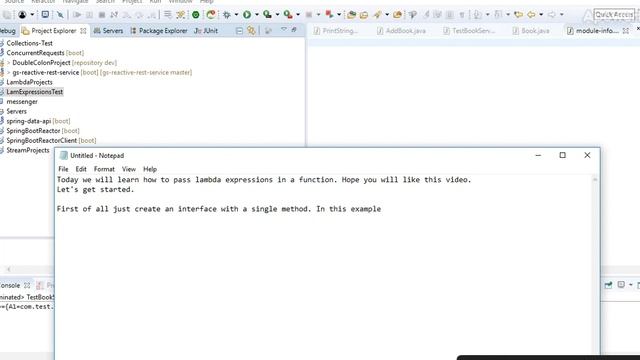640x360 pixels.
Task: Select the Console view tab
Action: coord(10,285)
